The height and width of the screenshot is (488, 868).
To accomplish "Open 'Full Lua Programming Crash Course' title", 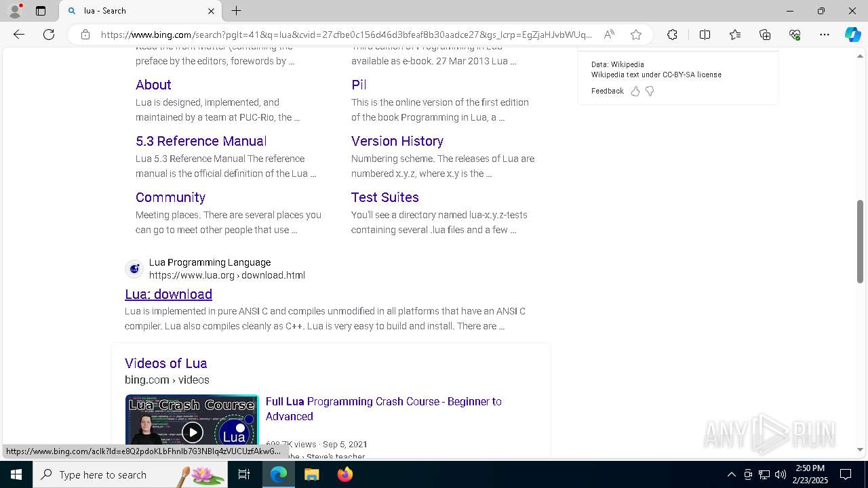I will coord(383,409).
